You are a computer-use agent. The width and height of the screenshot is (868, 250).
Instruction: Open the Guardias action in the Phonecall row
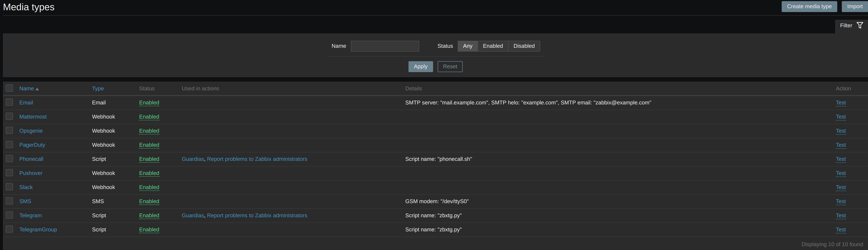pos(193,159)
